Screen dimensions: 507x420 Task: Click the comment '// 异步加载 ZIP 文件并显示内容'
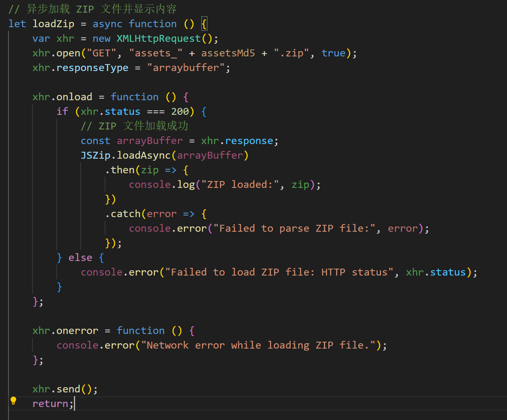pos(93,9)
